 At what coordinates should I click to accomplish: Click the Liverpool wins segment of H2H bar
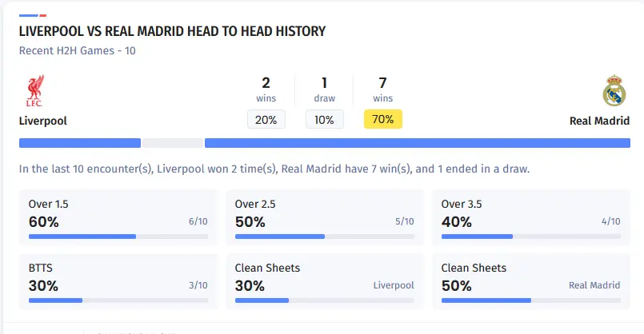[x=80, y=143]
